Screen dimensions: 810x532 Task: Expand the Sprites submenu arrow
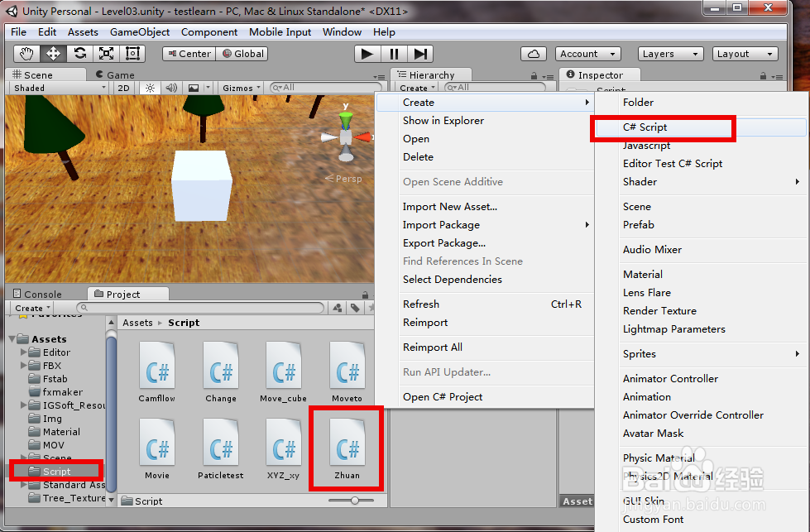797,354
